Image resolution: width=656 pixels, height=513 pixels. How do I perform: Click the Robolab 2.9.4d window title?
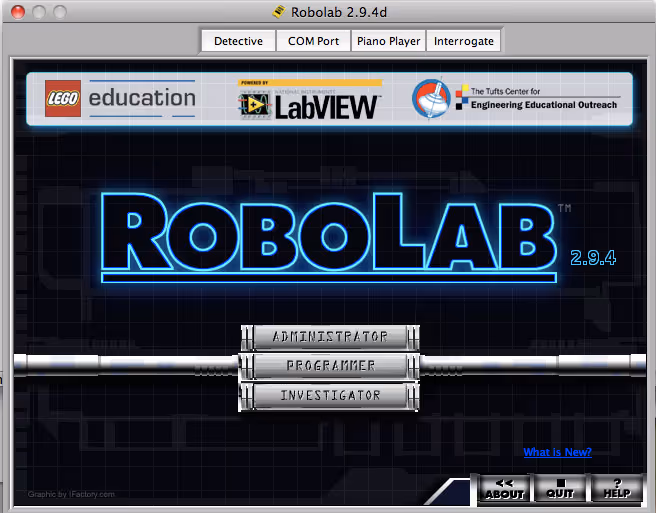(x=339, y=12)
